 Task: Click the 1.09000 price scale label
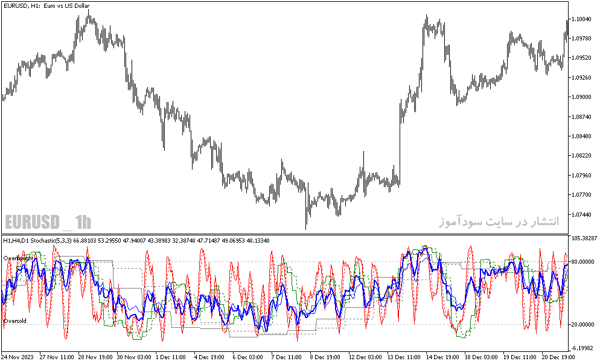coord(581,97)
